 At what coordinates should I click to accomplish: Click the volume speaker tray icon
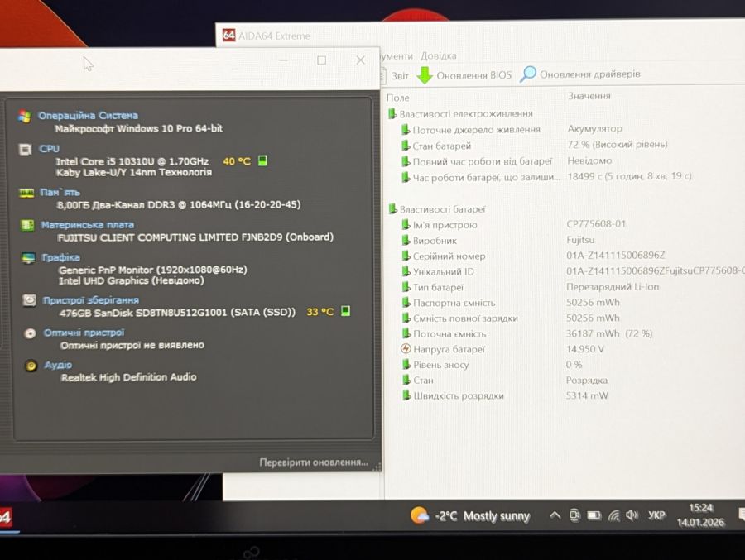632,515
